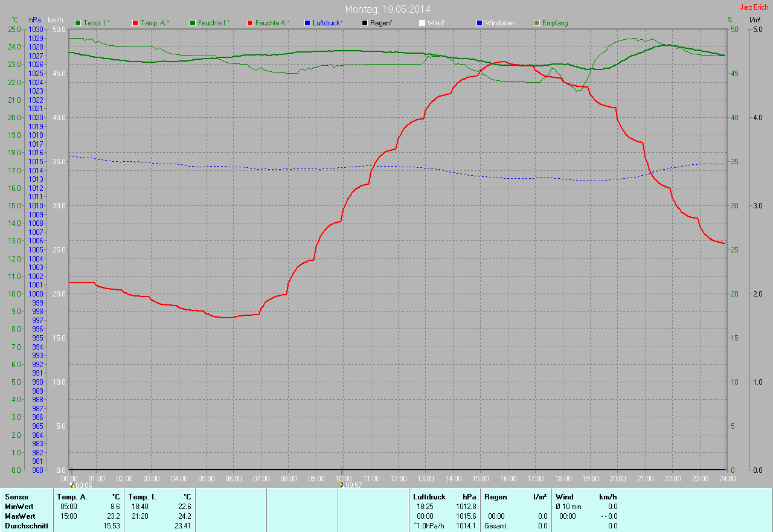This screenshot has width=773, height=532.
Task: Click the 'Ø 10 min.' wind label
Action: click(569, 507)
